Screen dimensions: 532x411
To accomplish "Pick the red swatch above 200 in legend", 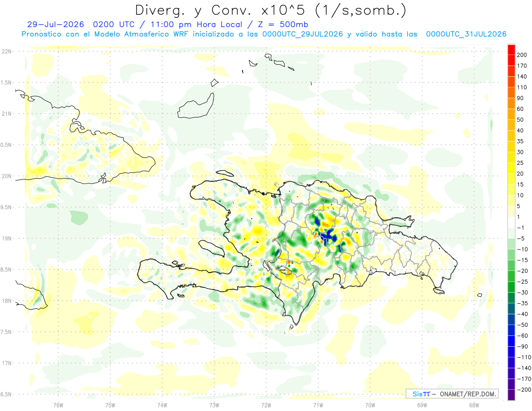I will pyautogui.click(x=511, y=50).
